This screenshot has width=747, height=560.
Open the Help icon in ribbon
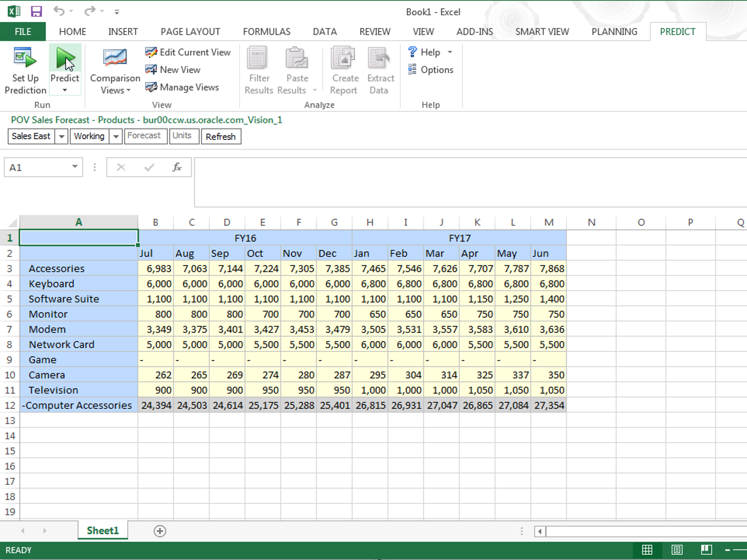click(x=413, y=52)
